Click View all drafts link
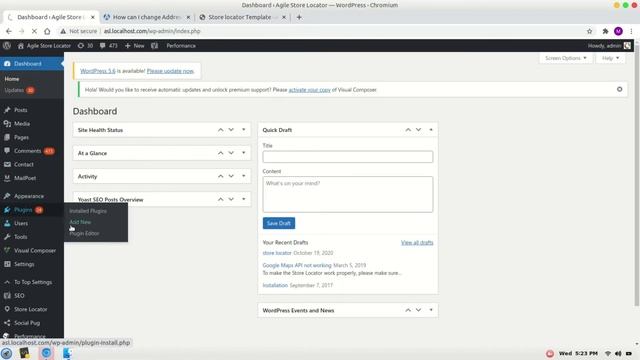Screen dimensions: 640x360 [x=417, y=242]
